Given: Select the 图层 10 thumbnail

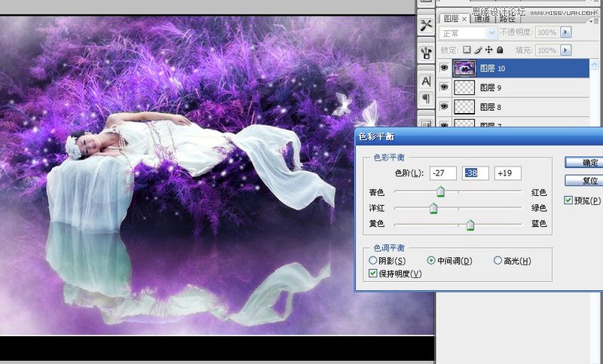Looking at the screenshot, I should click(x=464, y=68).
